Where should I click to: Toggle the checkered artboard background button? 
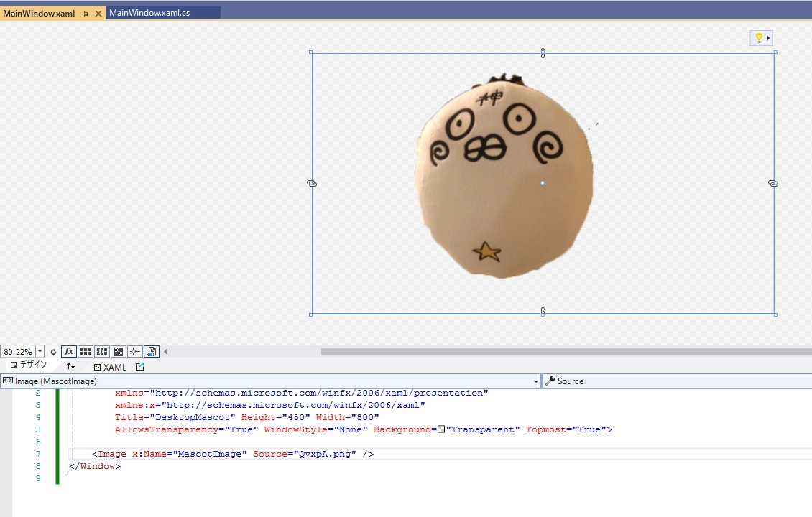coord(119,352)
